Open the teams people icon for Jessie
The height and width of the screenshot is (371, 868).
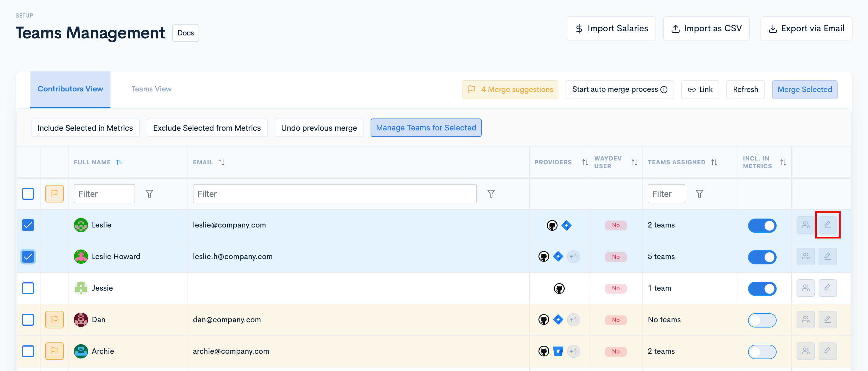pos(805,288)
